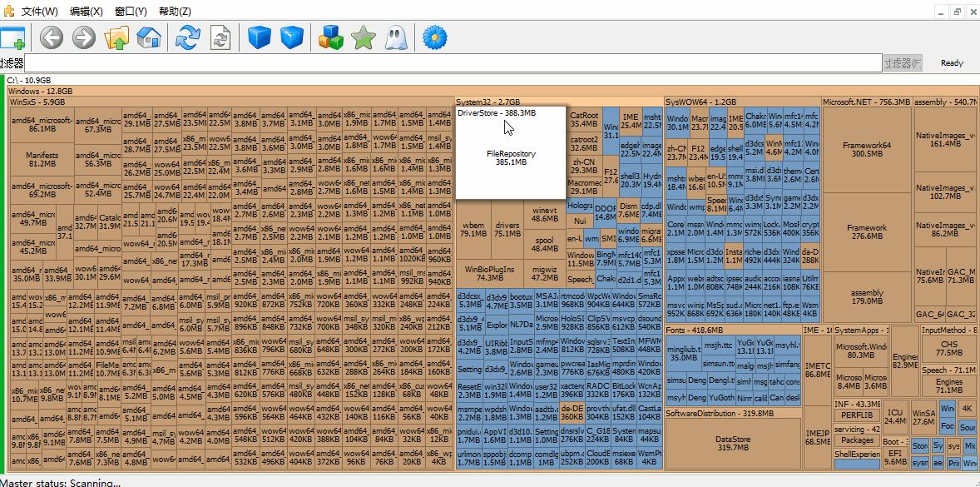The height and width of the screenshot is (487, 980).
Task: Click the new view window icon
Action: pyautogui.click(x=12, y=37)
